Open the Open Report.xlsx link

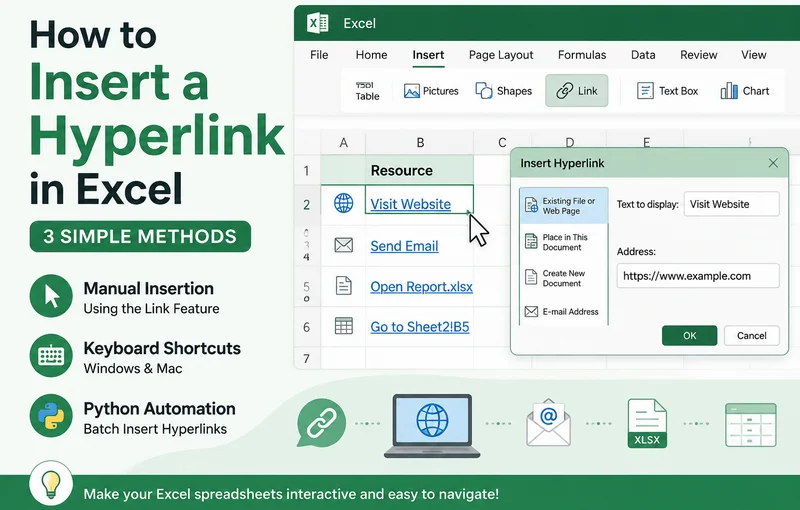pyautogui.click(x=421, y=287)
